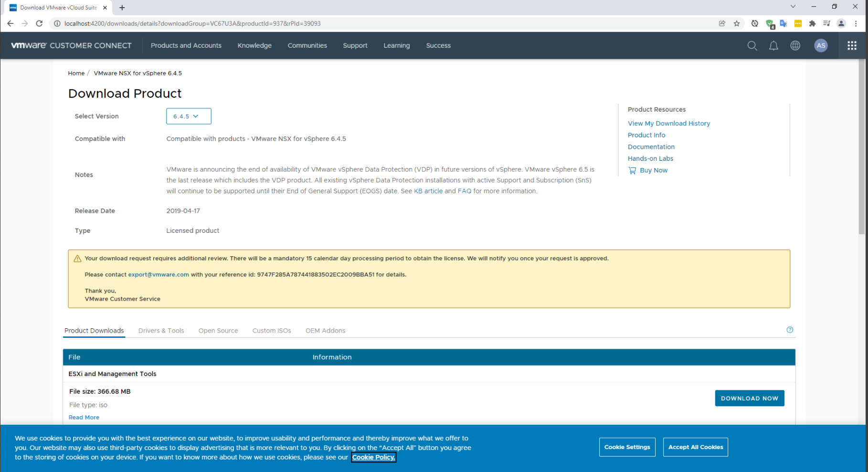Click the browser back arrow

11,23
